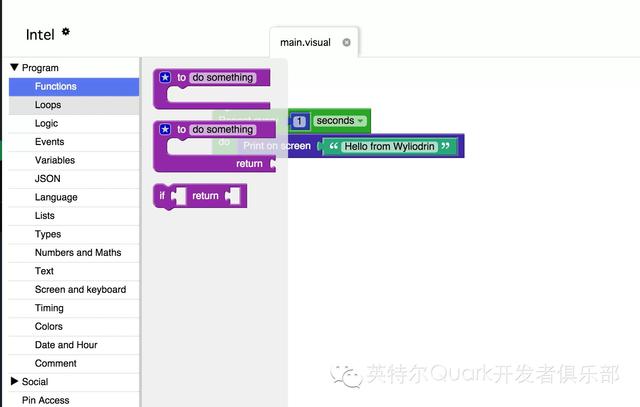640x407 pixels.
Task: Open the Variables category
Action: (x=74, y=160)
